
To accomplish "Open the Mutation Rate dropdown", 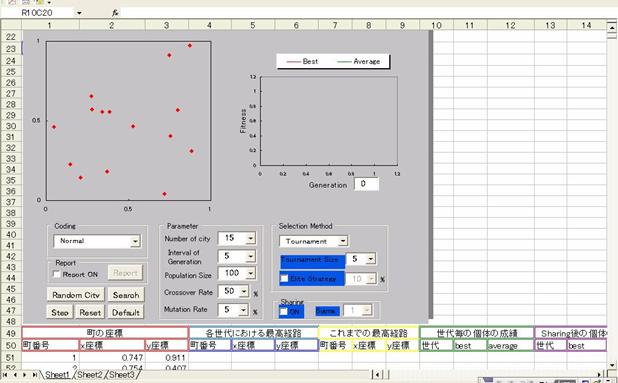I will tap(244, 310).
